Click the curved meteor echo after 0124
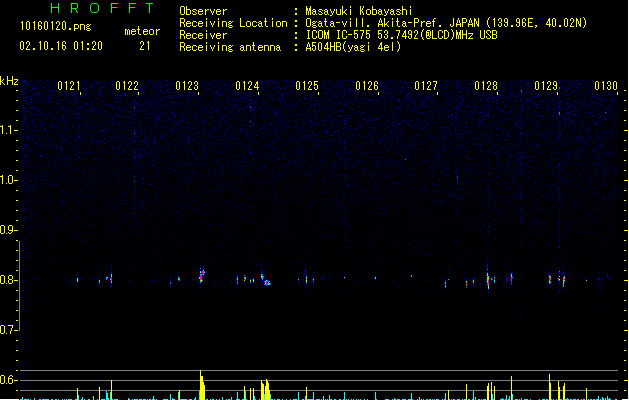629x400 pixels. click(x=266, y=279)
